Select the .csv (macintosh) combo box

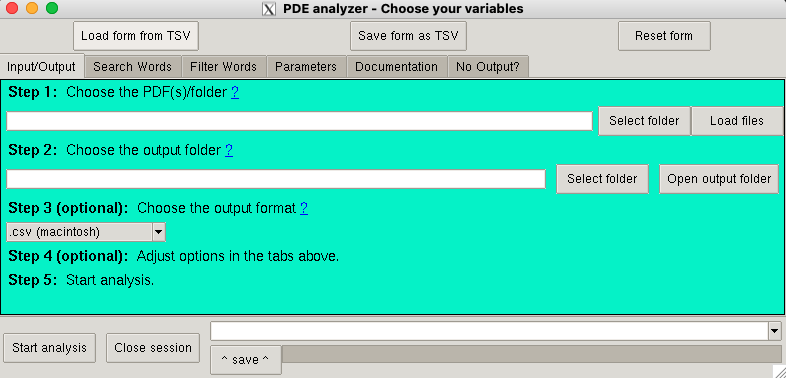pyautogui.click(x=86, y=232)
